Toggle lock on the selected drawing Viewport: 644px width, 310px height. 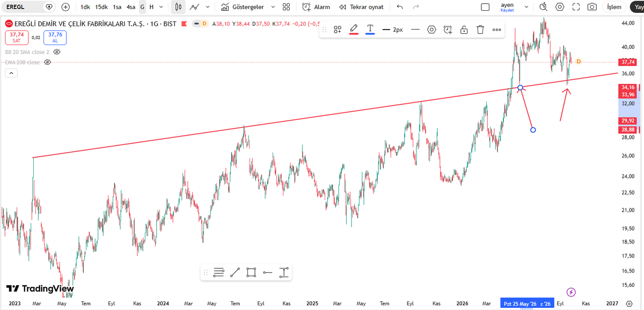464,30
